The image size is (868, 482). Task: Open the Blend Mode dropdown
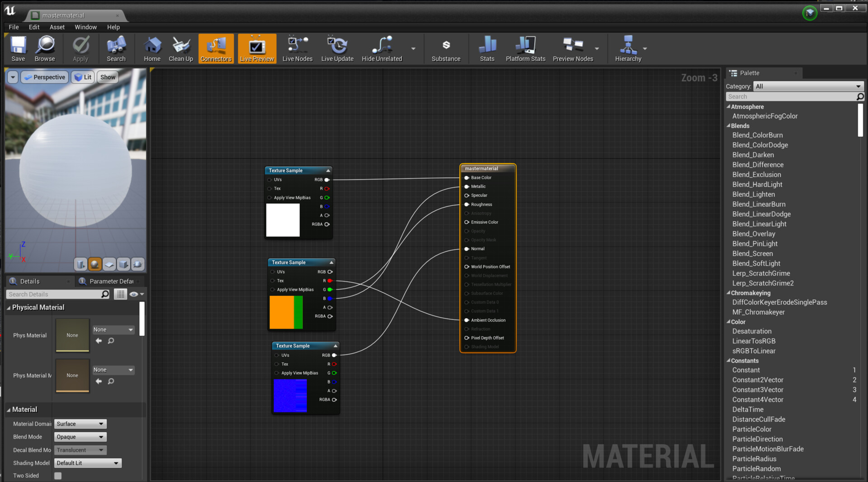[x=80, y=437]
